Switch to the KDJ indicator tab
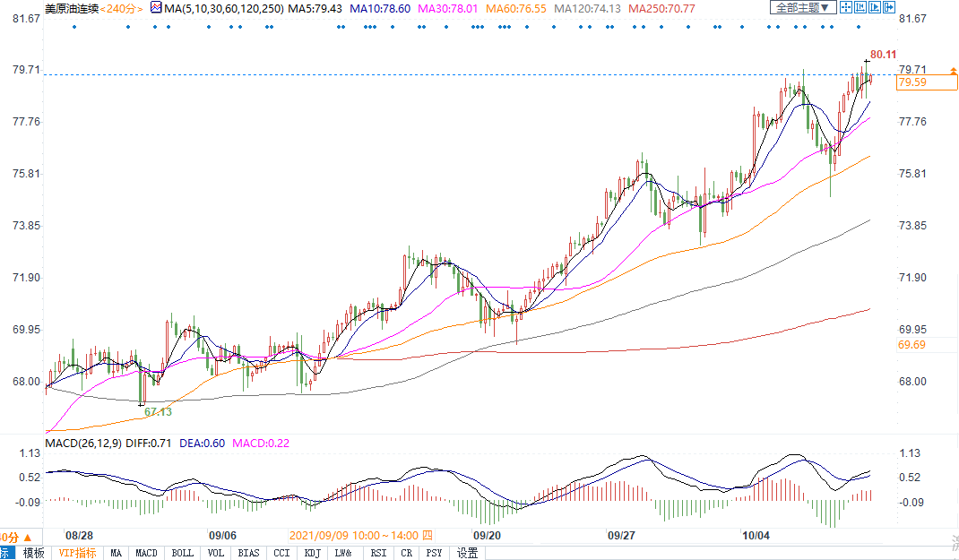Image resolution: width=959 pixels, height=560 pixels. tap(312, 553)
